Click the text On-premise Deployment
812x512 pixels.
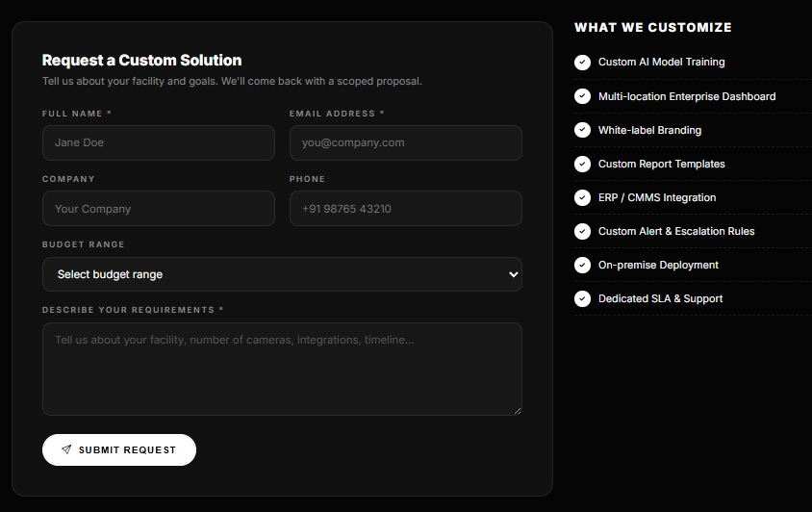tap(658, 265)
